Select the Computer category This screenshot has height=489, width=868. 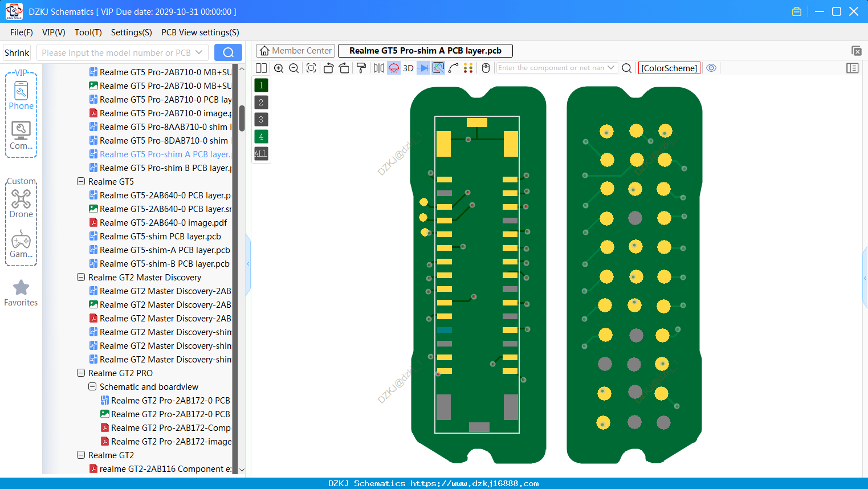click(x=21, y=136)
